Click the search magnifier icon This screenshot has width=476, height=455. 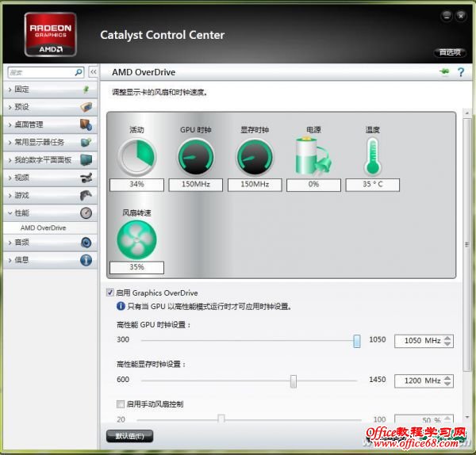(79, 72)
